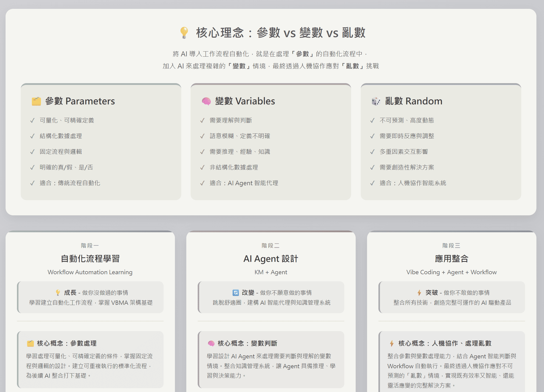Click the 階段一 label

(90, 245)
